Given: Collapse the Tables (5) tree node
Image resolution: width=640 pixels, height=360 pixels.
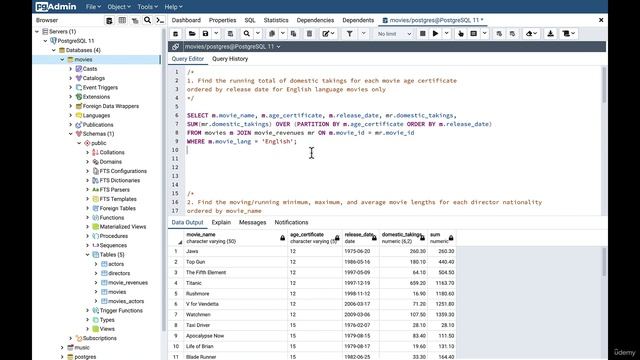Looking at the screenshot, I should click(x=88, y=255).
